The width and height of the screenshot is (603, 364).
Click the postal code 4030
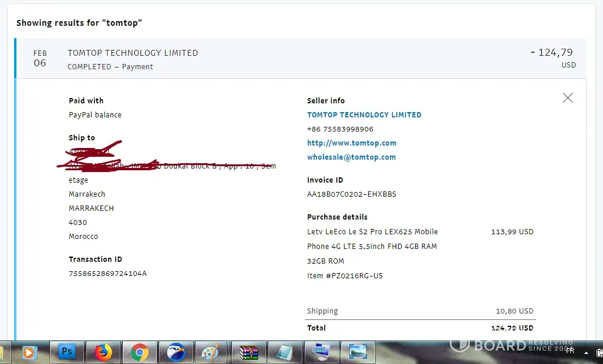click(78, 223)
